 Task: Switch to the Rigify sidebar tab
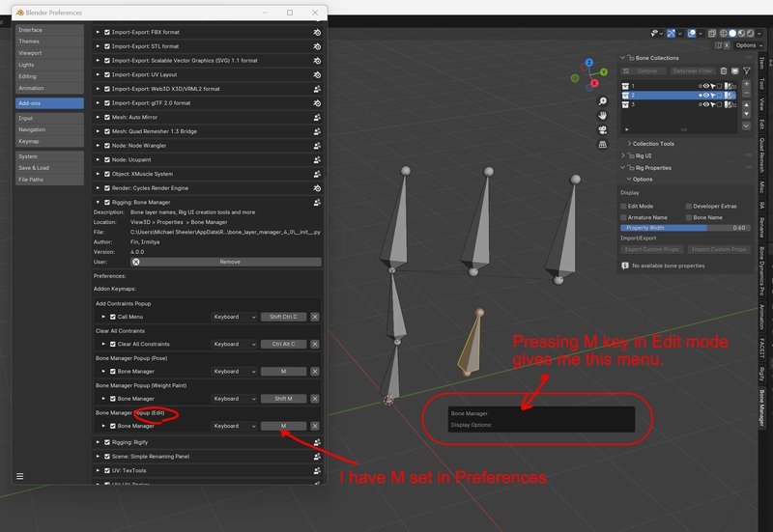click(x=762, y=375)
